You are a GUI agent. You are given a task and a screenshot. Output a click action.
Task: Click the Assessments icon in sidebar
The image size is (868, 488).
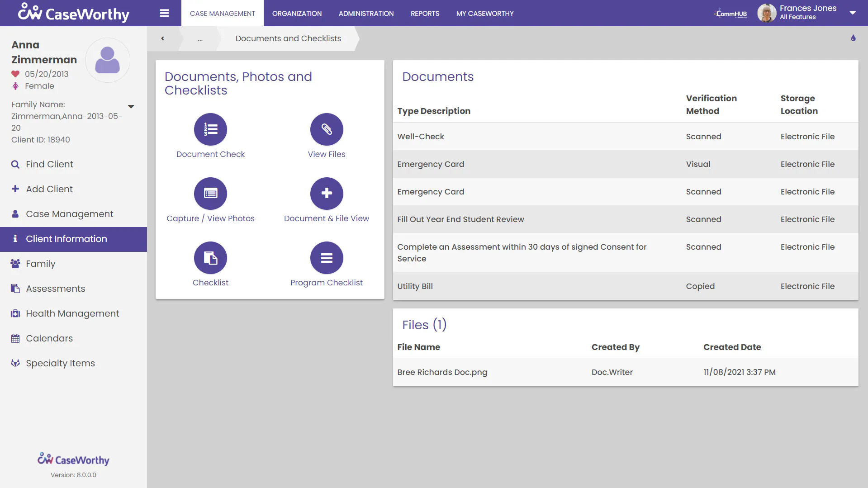click(15, 289)
